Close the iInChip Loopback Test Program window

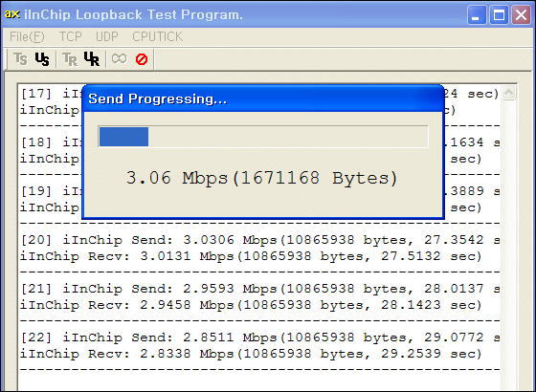[521, 15]
